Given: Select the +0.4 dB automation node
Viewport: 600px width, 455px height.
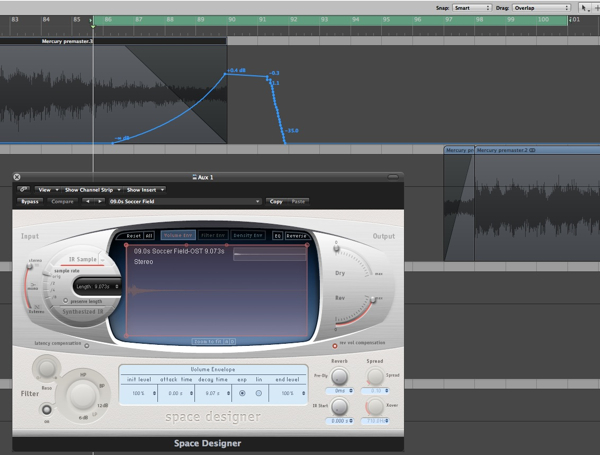Looking at the screenshot, I should click(x=225, y=74).
